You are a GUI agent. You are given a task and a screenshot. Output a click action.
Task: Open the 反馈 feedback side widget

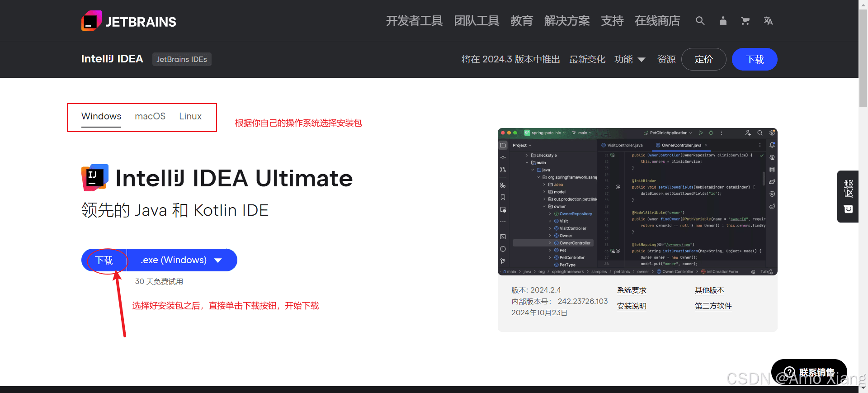tap(848, 196)
